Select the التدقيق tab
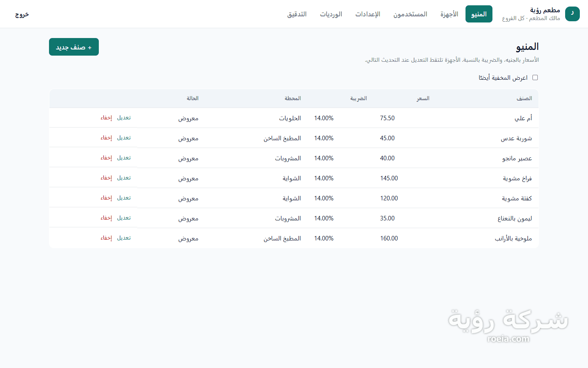 (297, 14)
